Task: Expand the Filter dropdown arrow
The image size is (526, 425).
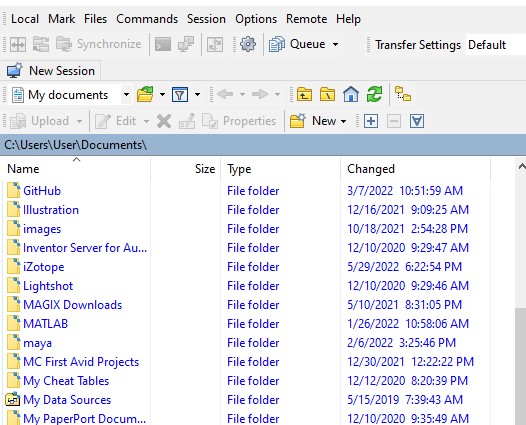Action: pyautogui.click(x=198, y=95)
